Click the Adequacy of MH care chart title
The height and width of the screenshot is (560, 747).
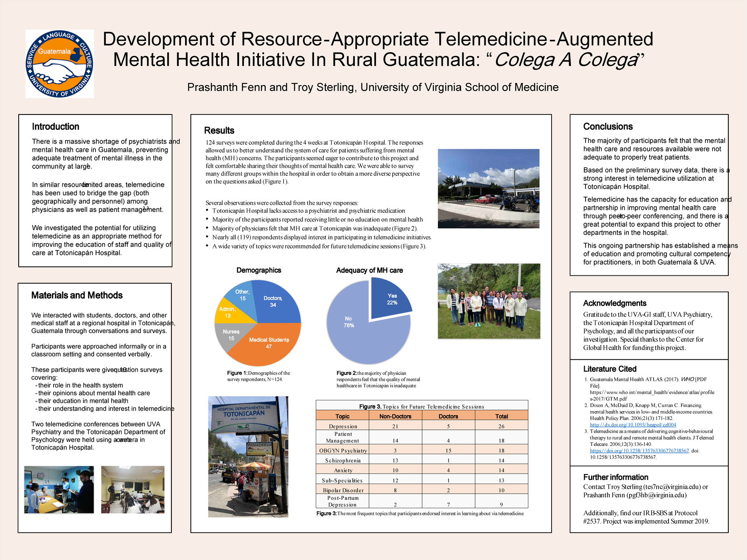click(369, 270)
